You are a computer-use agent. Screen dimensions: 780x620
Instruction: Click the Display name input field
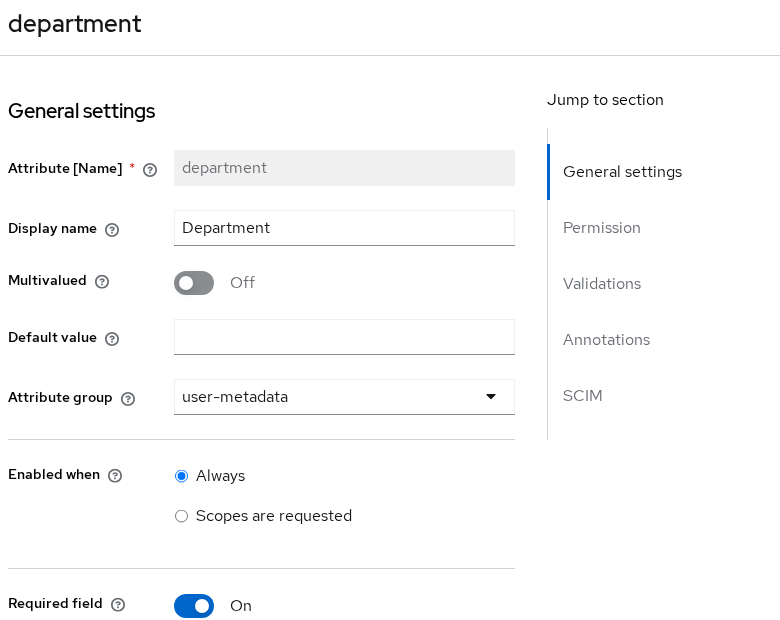(x=344, y=228)
